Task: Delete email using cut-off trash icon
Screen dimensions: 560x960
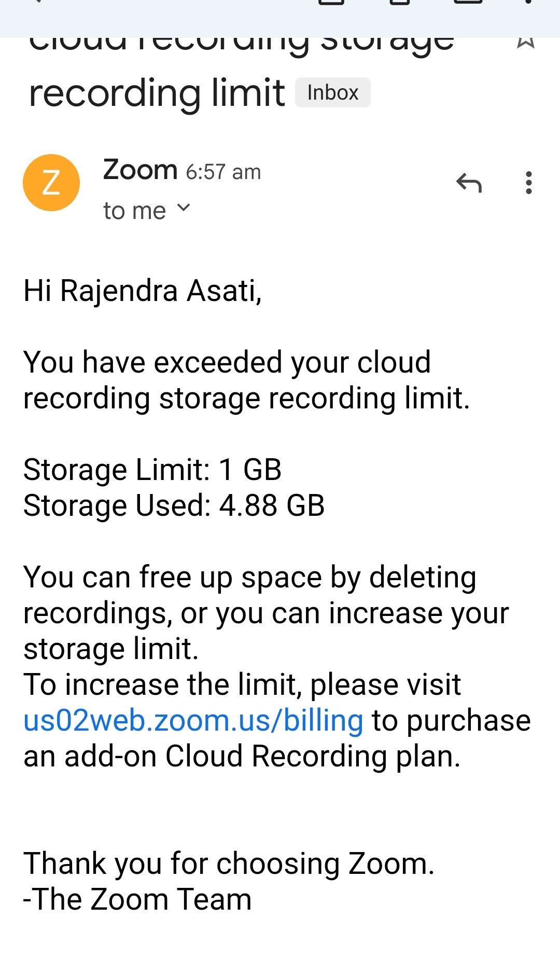Action: click(x=400, y=2)
